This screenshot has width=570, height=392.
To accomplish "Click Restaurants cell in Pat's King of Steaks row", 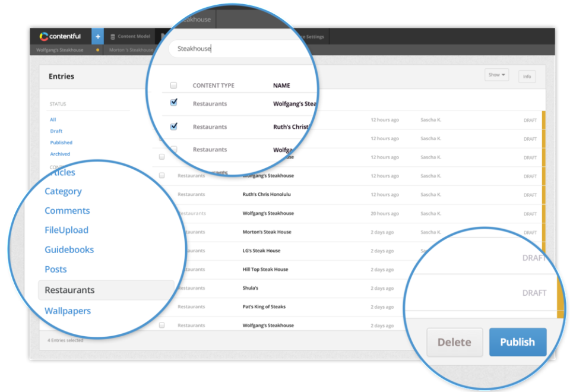I will pos(191,306).
